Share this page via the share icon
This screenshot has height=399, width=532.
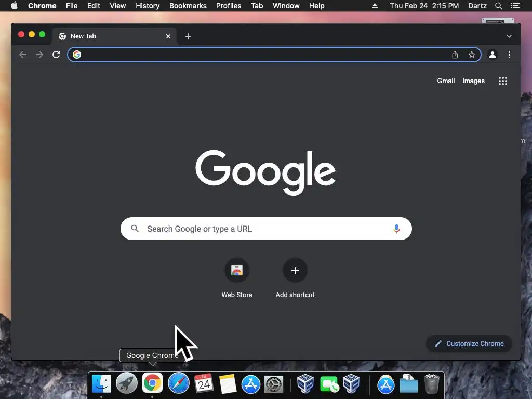[455, 55]
